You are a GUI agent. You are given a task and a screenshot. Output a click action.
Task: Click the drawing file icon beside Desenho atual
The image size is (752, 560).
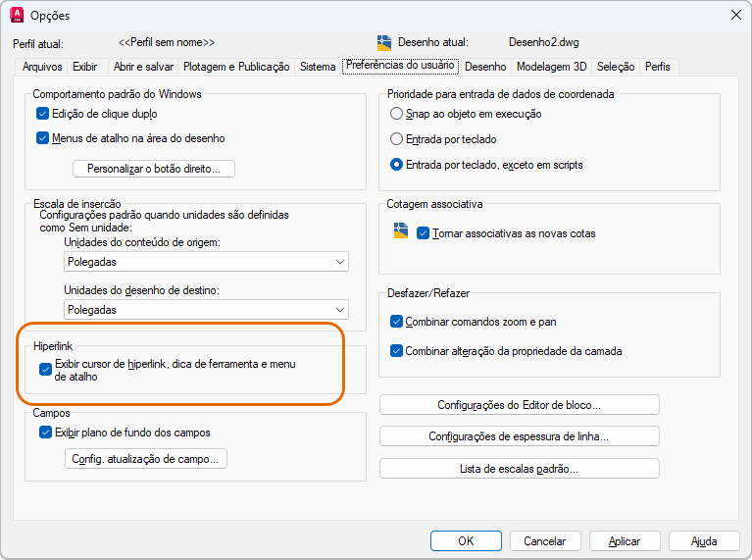pyautogui.click(x=384, y=42)
